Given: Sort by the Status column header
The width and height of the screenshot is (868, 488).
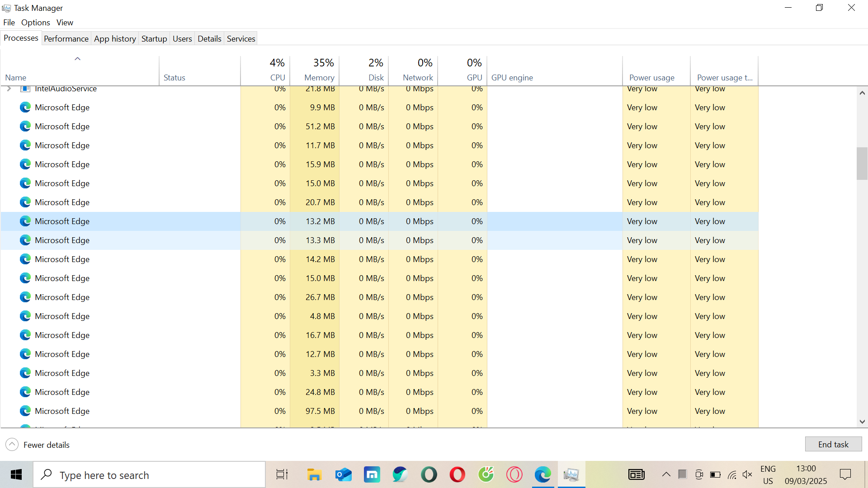Looking at the screenshot, I should point(200,70).
